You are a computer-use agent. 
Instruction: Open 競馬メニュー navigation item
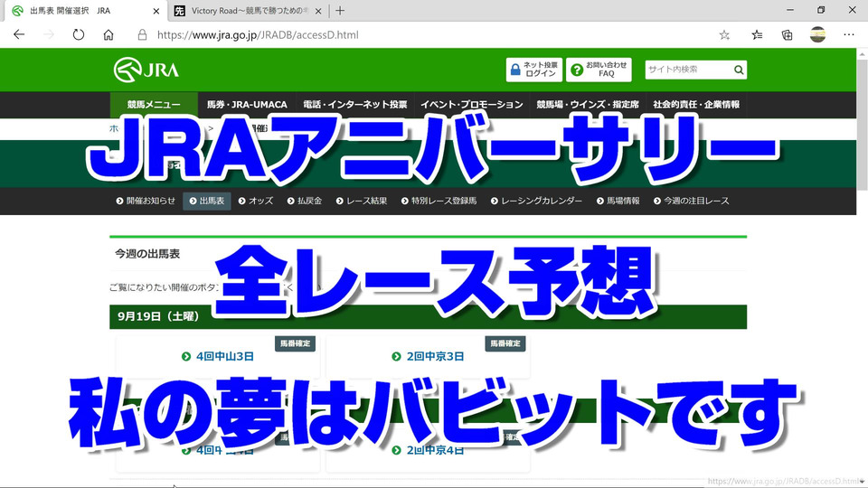click(x=154, y=105)
